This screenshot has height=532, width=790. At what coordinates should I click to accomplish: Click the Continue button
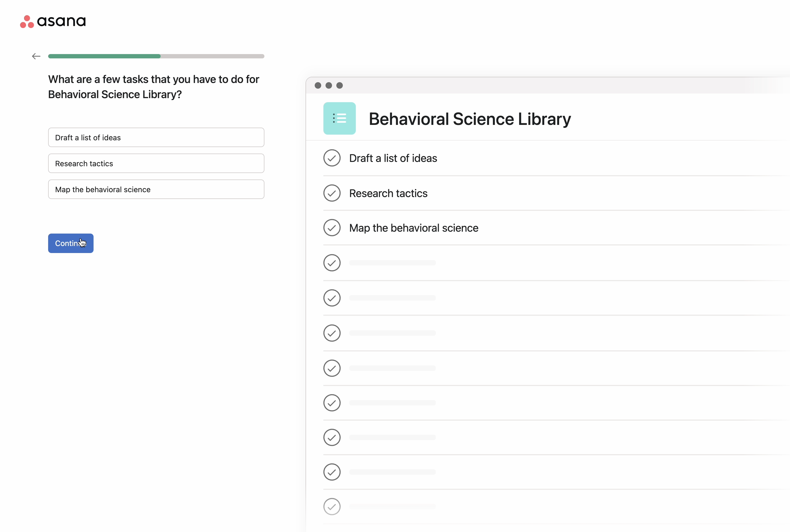click(71, 243)
